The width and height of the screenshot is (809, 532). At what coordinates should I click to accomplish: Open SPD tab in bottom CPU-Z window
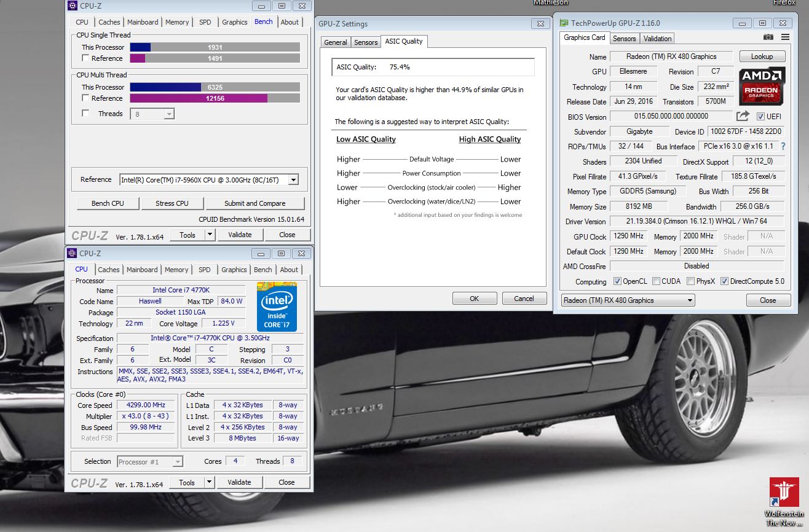coord(205,270)
